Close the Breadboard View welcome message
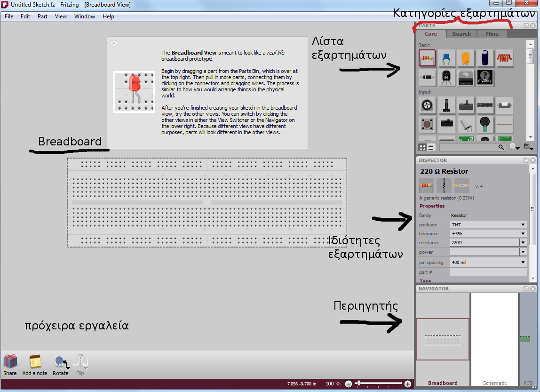 (114, 43)
